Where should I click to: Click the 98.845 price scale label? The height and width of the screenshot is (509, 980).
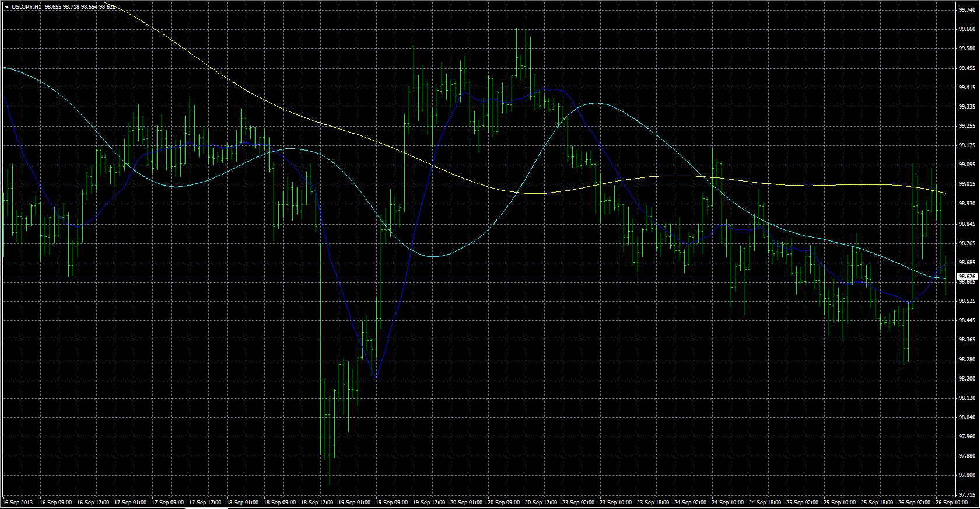tap(967, 224)
